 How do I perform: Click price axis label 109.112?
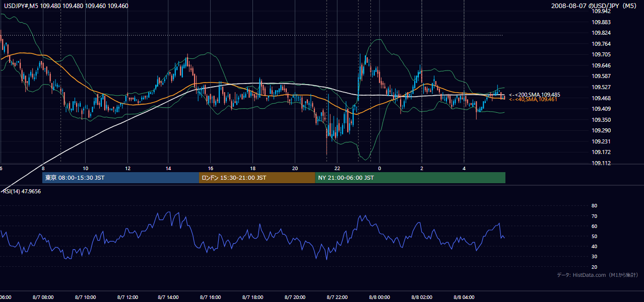click(602, 163)
